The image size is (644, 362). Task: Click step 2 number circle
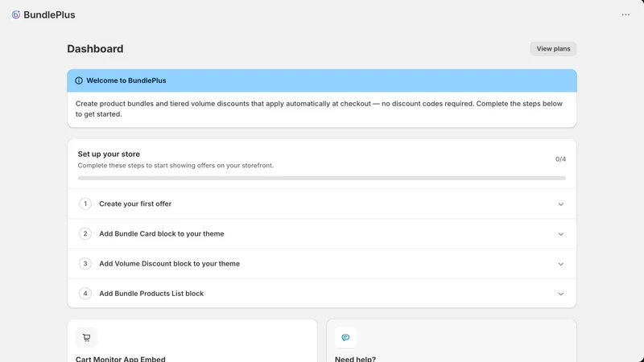click(x=85, y=233)
